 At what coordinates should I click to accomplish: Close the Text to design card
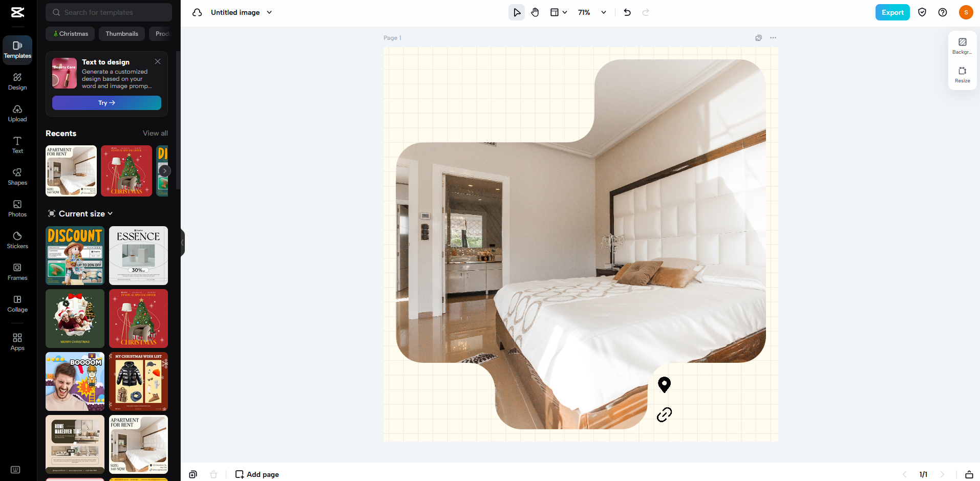coord(158,61)
